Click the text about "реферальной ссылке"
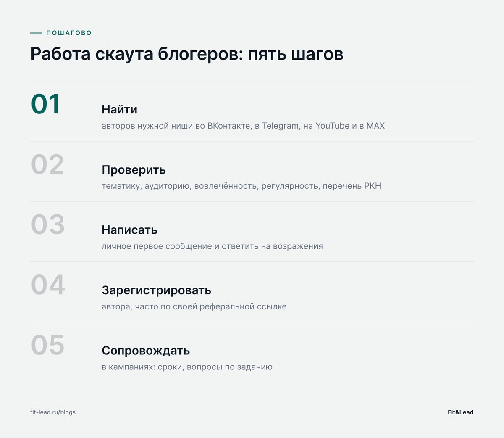 [x=194, y=306]
